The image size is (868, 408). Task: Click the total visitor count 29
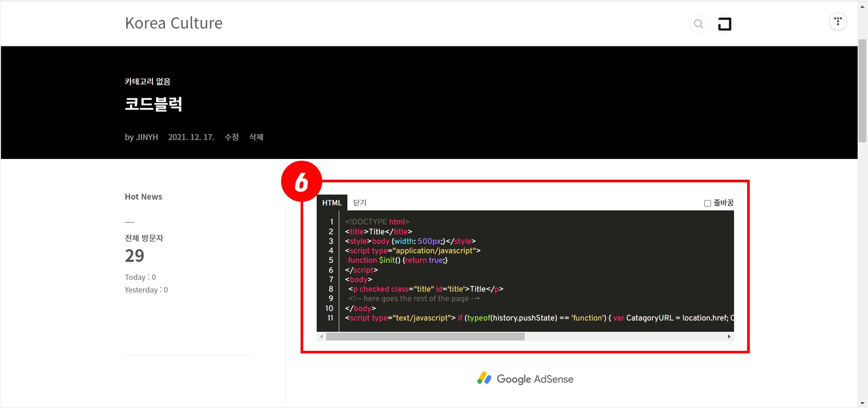click(x=135, y=256)
